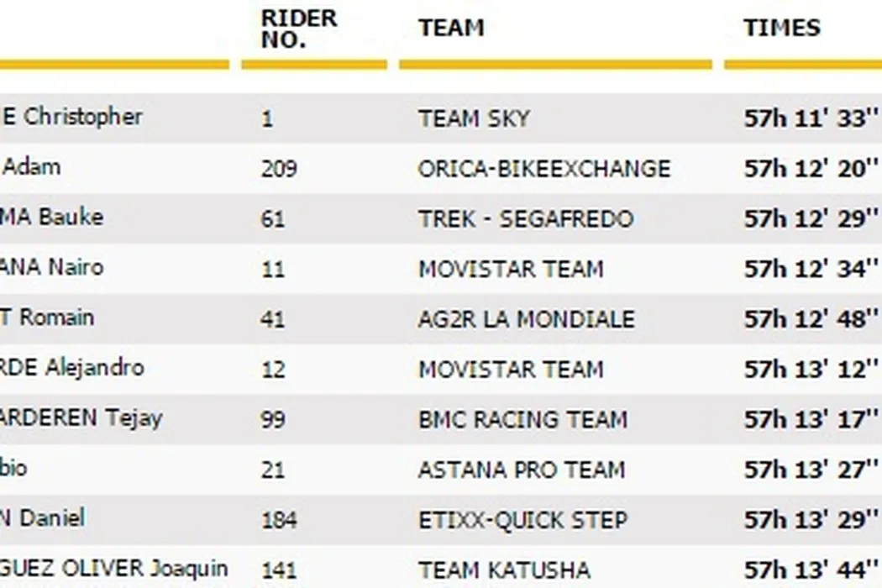Select BMC RACING TEAM entry
Image resolution: width=882 pixels, height=588 pixels.
pyautogui.click(x=522, y=419)
